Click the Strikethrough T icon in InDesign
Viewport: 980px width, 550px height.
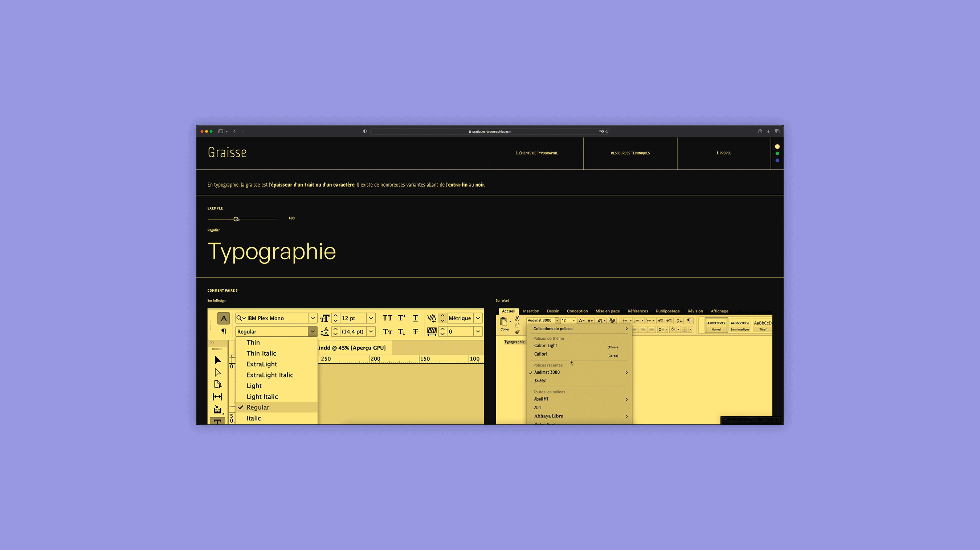pos(416,332)
